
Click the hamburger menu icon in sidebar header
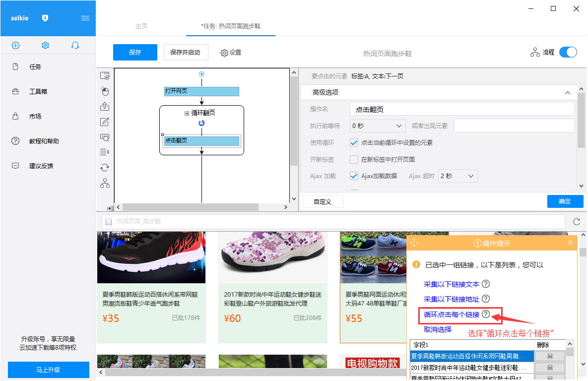pos(85,18)
